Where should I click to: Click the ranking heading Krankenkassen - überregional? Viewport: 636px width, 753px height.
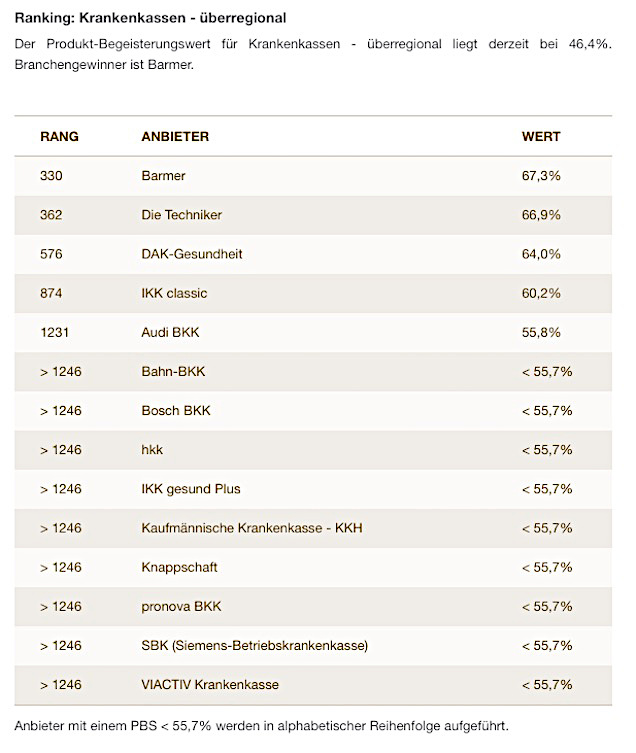150,18
